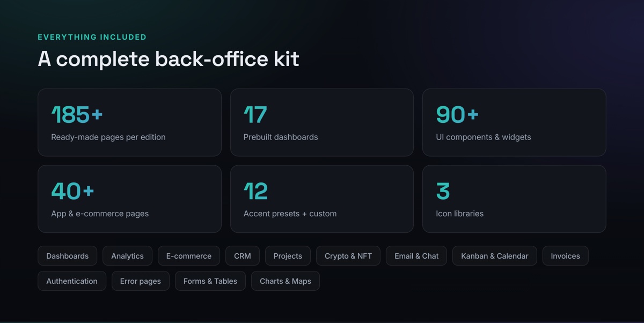The height and width of the screenshot is (323, 644).
Task: Select the Projects tag chip
Action: point(288,256)
